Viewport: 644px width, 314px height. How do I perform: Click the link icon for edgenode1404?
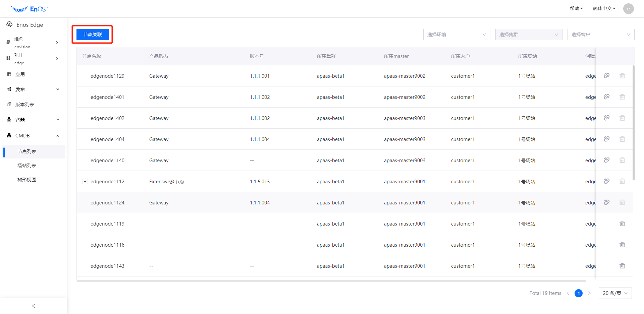[606, 139]
